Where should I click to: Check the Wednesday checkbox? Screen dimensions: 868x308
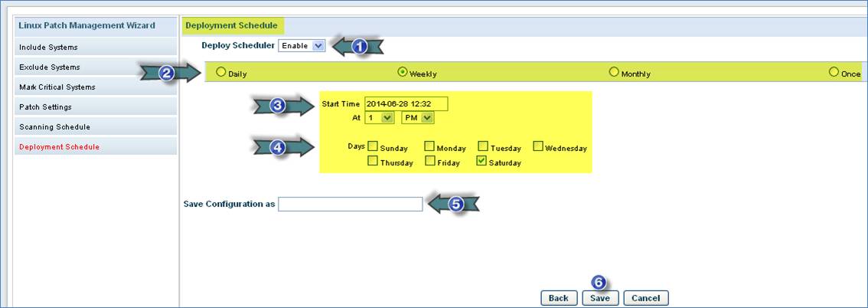pyautogui.click(x=538, y=147)
